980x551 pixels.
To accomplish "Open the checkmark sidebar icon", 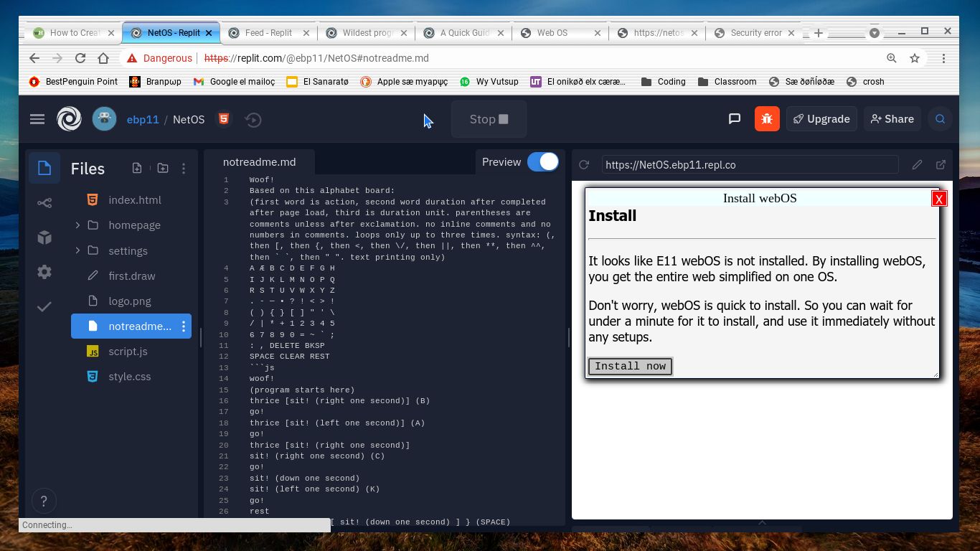I will (44, 306).
